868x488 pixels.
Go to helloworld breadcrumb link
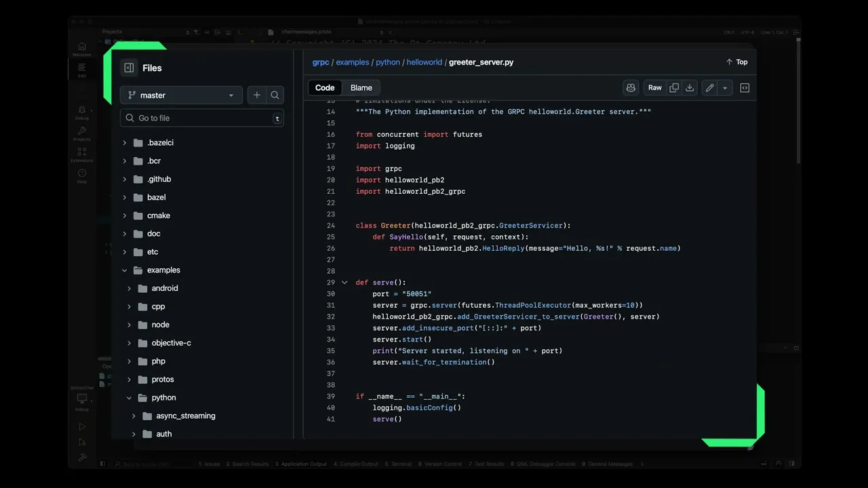tap(425, 62)
